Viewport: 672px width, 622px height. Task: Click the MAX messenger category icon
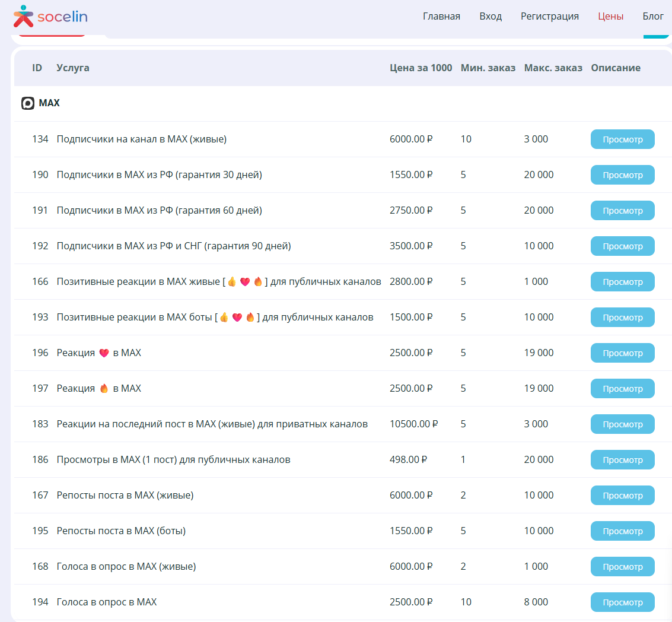(28, 103)
